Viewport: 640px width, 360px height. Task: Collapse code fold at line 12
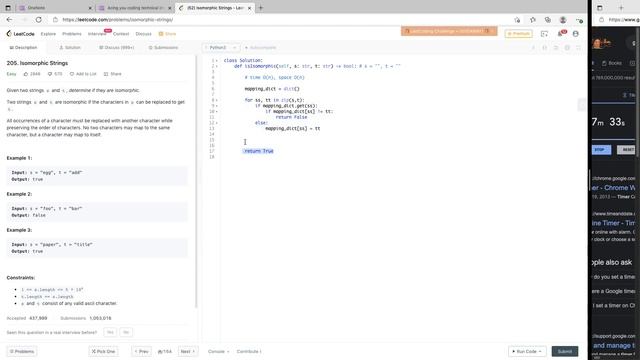(x=217, y=123)
